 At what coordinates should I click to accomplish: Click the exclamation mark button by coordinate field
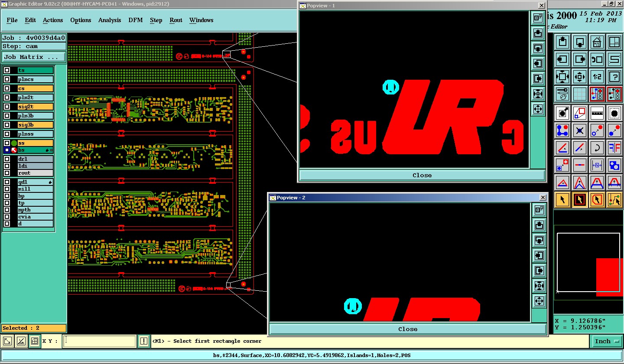(144, 341)
